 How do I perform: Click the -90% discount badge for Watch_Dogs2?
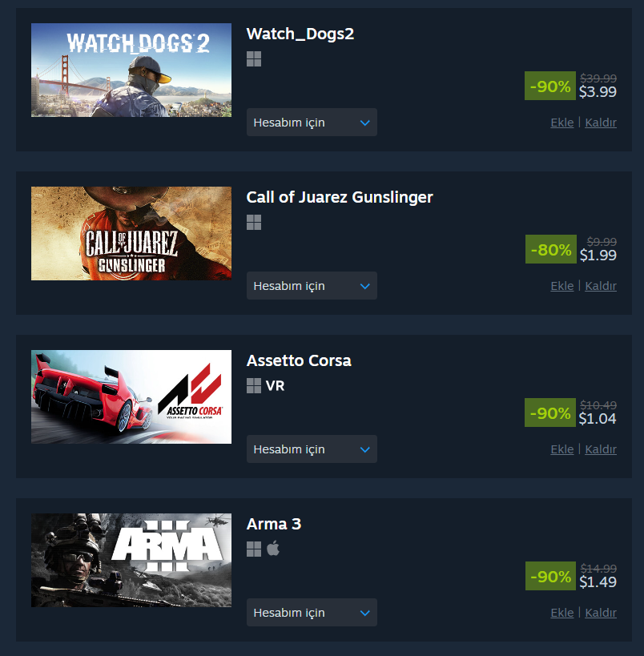(x=549, y=86)
